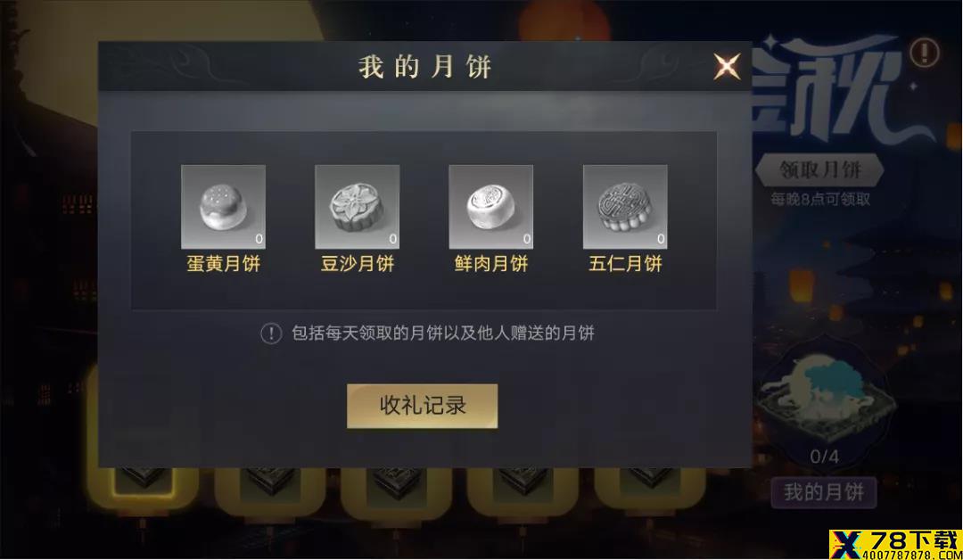Click the 豆沙月饼 label text

pos(358,263)
